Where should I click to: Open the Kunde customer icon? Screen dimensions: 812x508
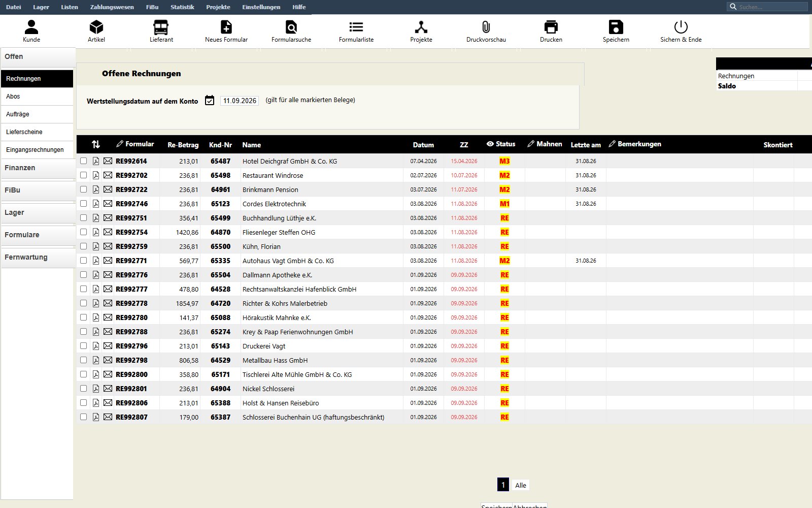tap(31, 27)
